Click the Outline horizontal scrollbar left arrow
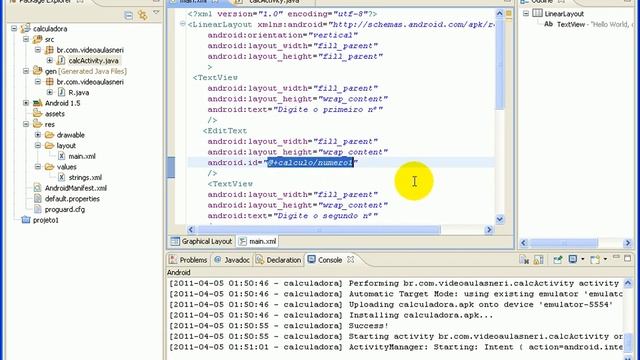The width and height of the screenshot is (640, 360). [x=524, y=243]
